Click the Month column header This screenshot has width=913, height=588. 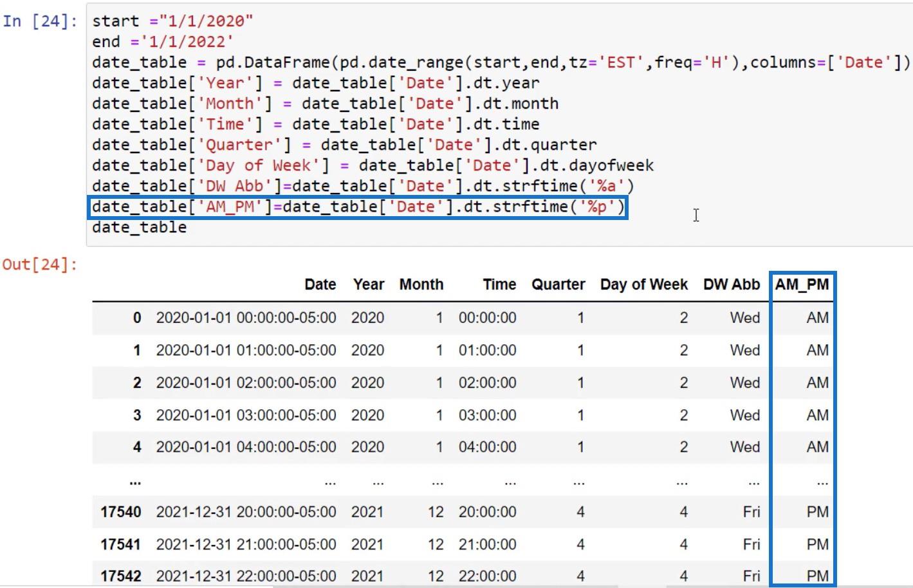click(421, 284)
